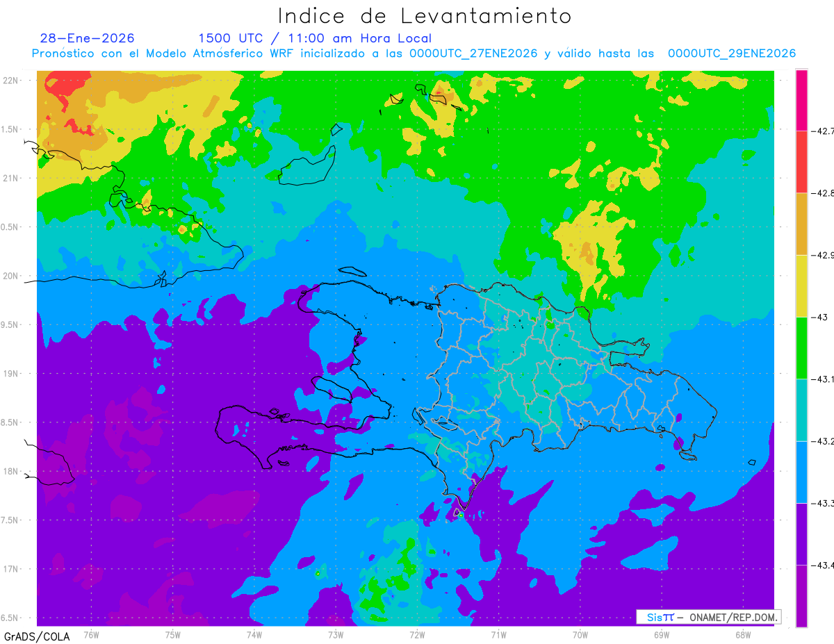834x644 pixels.
Task: Select the yellow swatch in the color legend
Action: (801, 286)
